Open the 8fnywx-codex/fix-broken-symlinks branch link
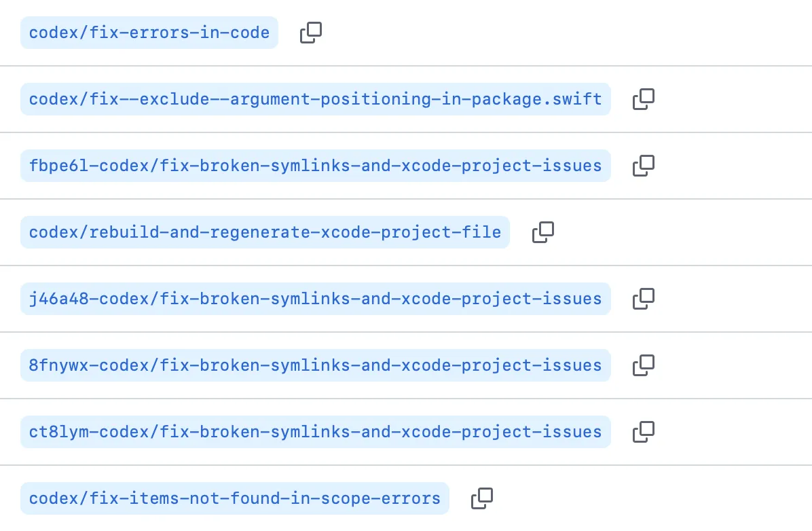This screenshot has width=812, height=531. click(x=315, y=365)
